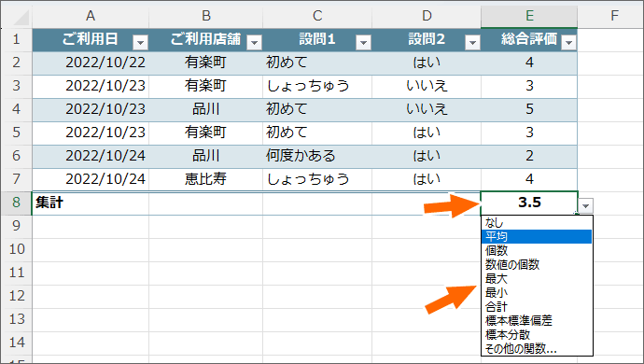Open the ご利用日 filter dropdown
Screen dimensions: 644x364
[x=140, y=42]
